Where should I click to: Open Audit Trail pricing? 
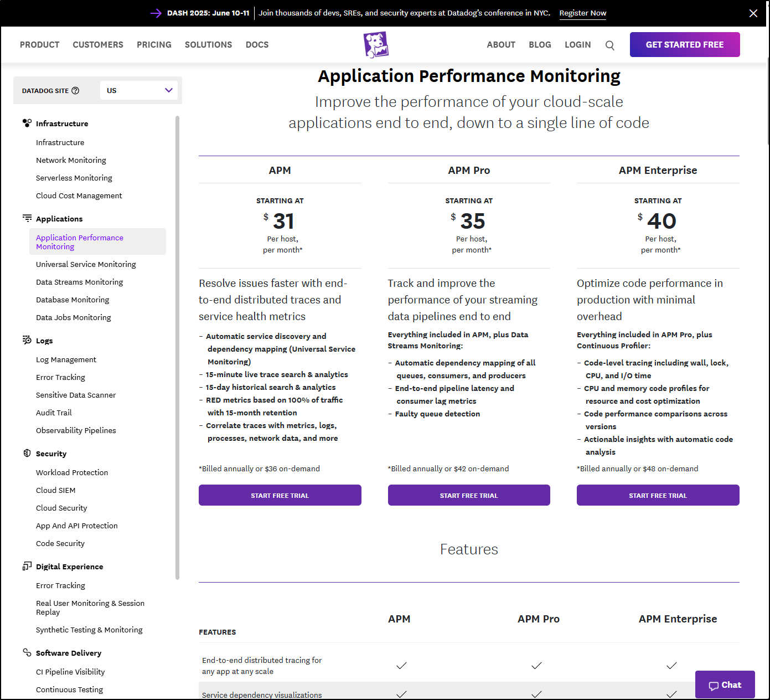[54, 413]
